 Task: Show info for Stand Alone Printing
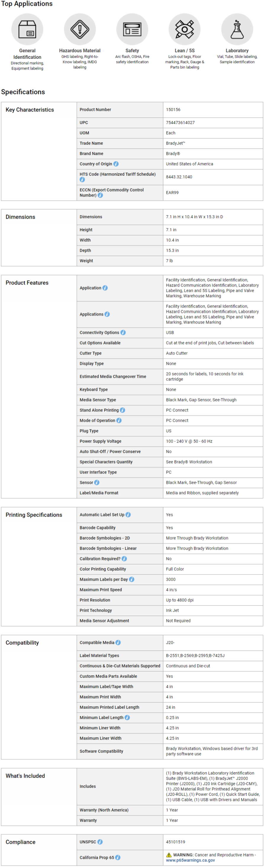[x=123, y=410]
